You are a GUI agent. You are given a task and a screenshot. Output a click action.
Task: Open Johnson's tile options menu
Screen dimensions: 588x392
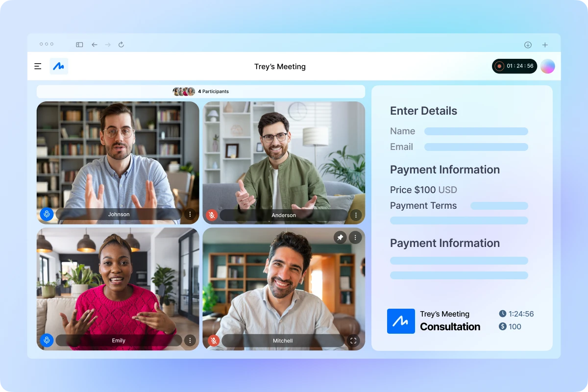[x=191, y=214]
